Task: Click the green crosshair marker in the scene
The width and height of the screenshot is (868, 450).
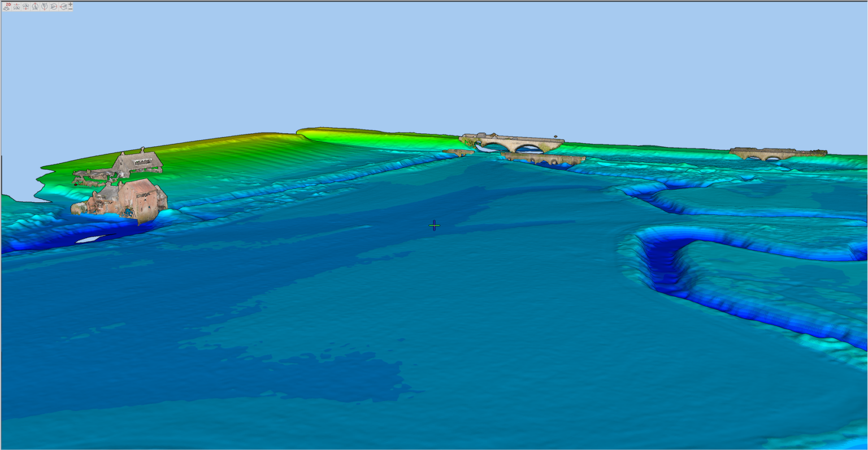Action: [434, 226]
